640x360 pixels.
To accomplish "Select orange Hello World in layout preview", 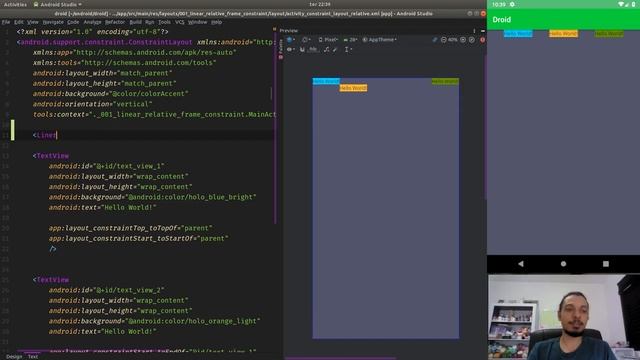I will tap(353, 88).
